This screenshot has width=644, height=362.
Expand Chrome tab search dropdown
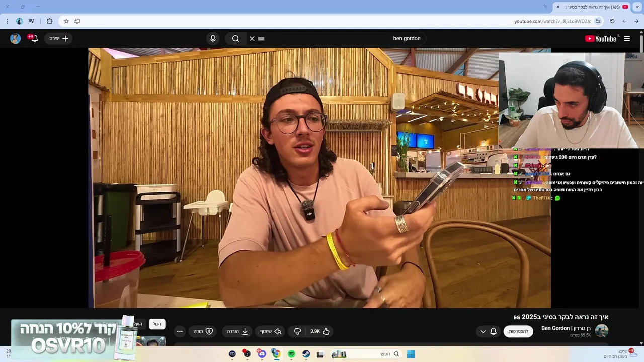click(637, 7)
